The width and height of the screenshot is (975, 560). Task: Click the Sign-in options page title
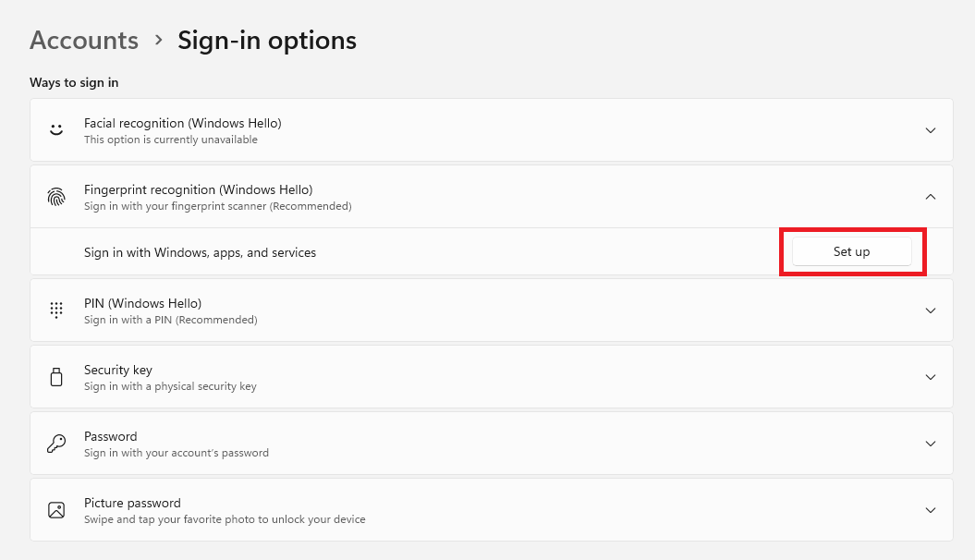[266, 40]
